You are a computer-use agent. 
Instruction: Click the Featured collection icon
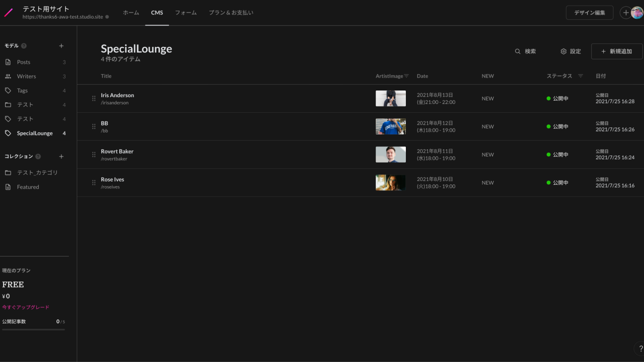8,187
